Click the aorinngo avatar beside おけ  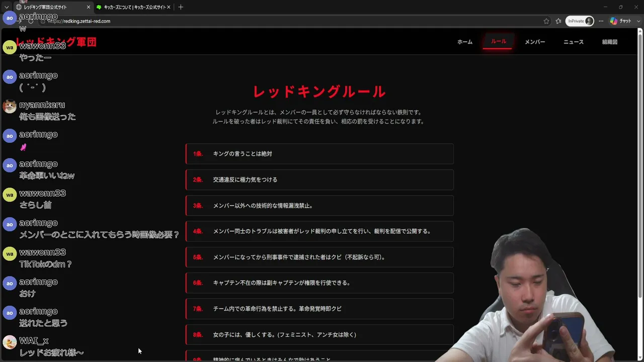(10, 284)
